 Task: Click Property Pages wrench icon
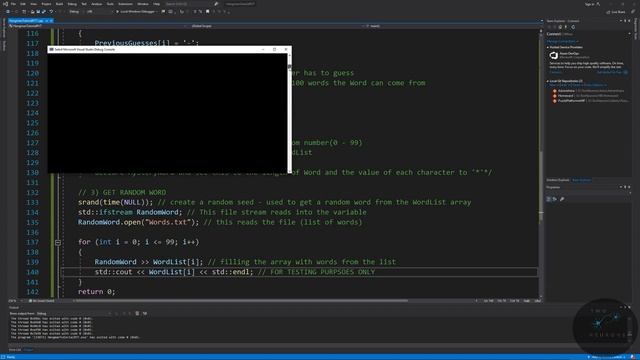[562, 199]
